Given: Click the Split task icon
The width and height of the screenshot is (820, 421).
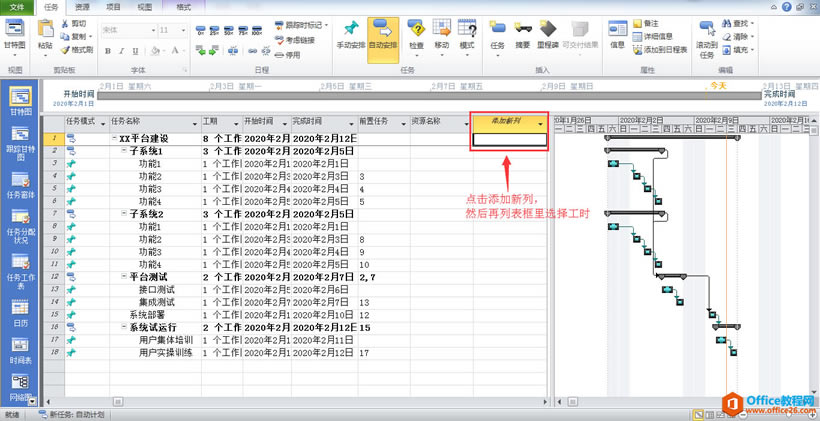Looking at the screenshot, I should click(x=234, y=51).
